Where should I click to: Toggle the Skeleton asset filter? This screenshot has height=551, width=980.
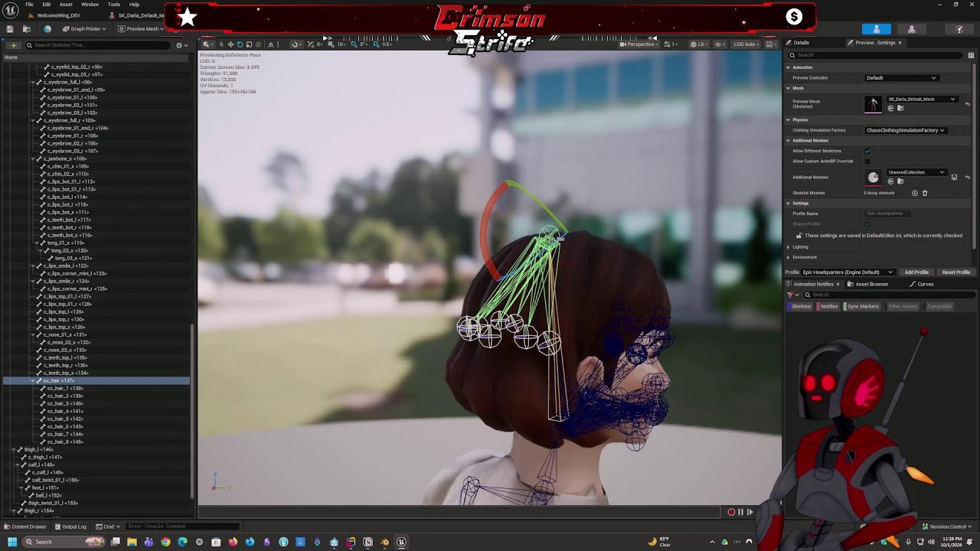(800, 306)
